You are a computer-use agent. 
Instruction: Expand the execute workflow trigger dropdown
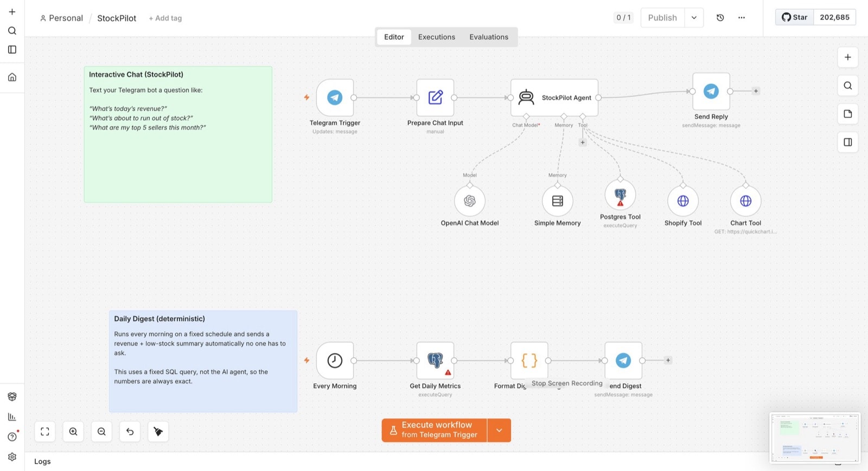499,430
